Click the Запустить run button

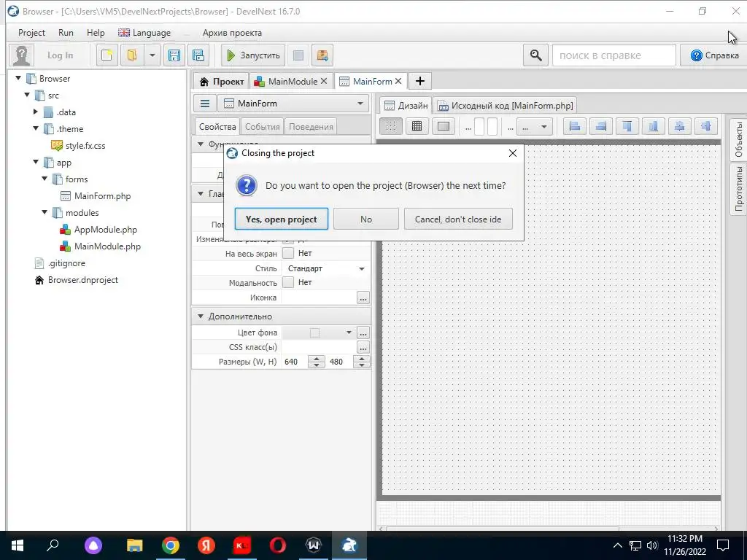(x=253, y=55)
